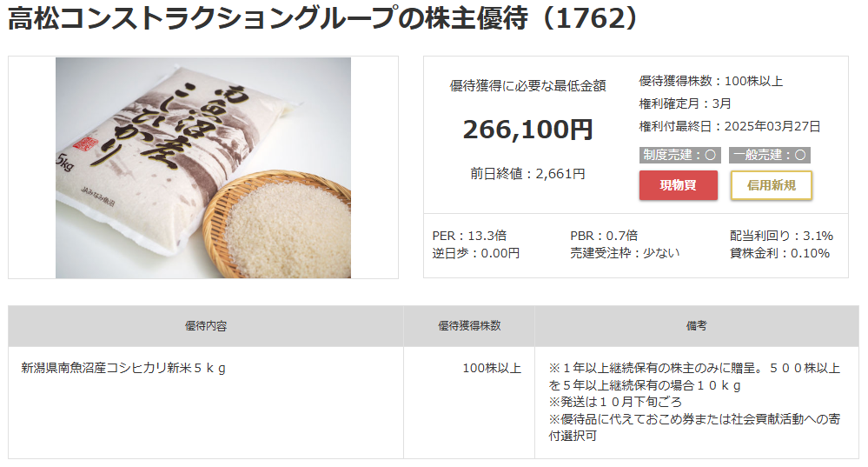Click the PBR 0.7倍 value
The image size is (868, 467).
point(604,236)
